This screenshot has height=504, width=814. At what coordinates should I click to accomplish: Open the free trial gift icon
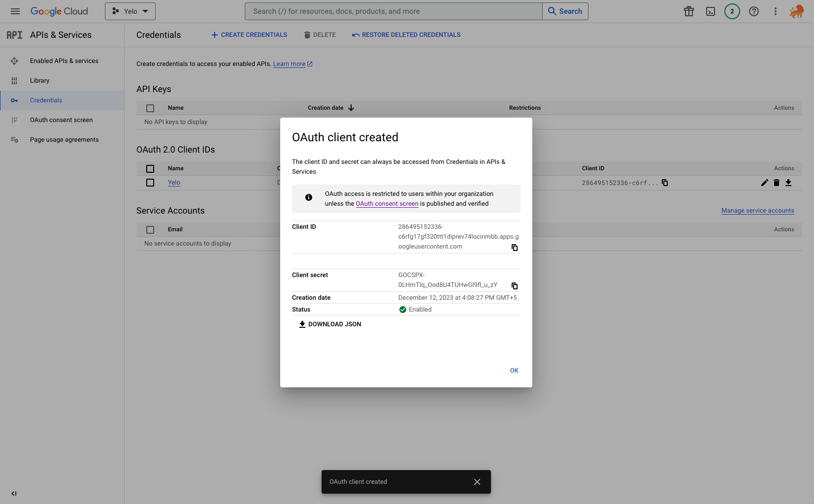tap(689, 11)
